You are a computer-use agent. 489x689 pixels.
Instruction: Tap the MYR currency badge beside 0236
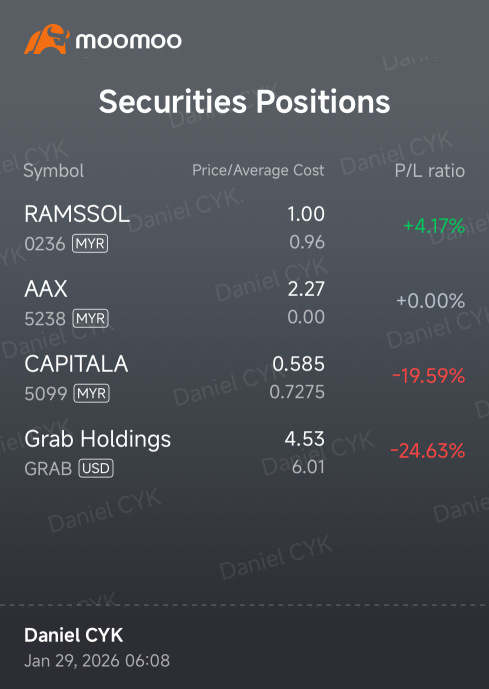90,243
